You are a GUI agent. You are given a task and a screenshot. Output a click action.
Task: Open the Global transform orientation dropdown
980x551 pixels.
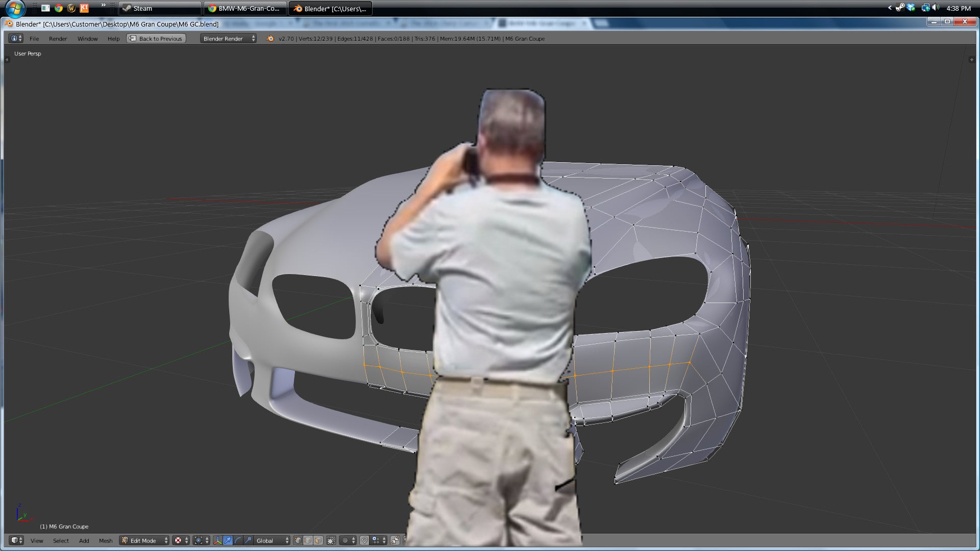[272, 540]
